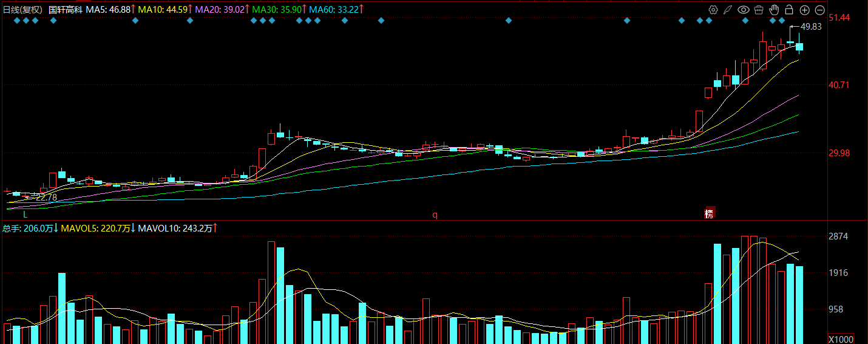The image size is (868, 344).
Task: Open chart settings gear icon
Action: click(713, 10)
